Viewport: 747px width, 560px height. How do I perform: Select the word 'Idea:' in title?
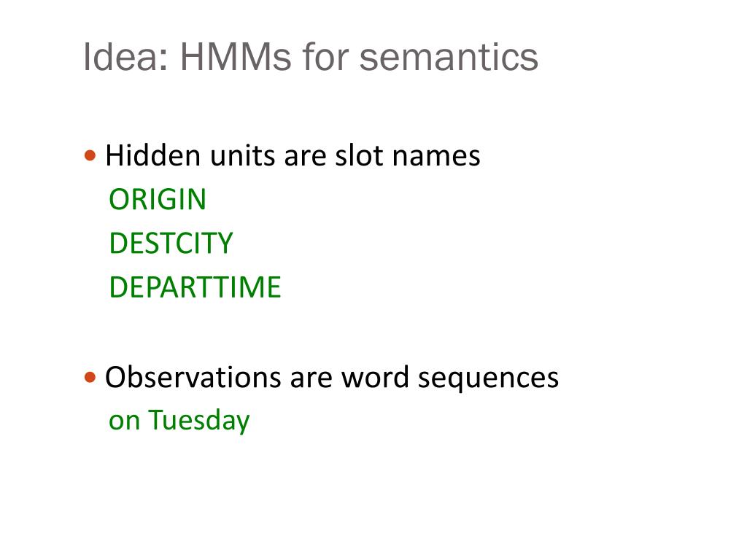125,57
